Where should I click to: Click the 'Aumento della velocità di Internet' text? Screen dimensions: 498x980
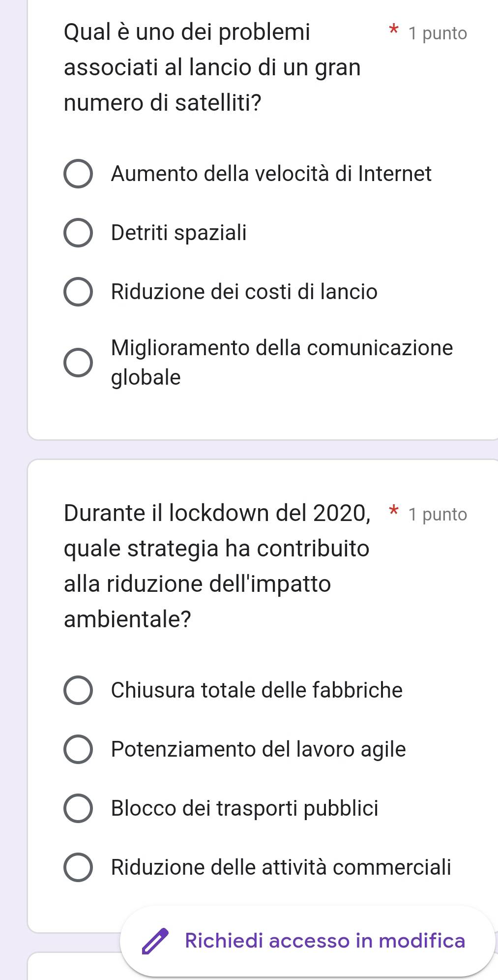click(x=271, y=174)
